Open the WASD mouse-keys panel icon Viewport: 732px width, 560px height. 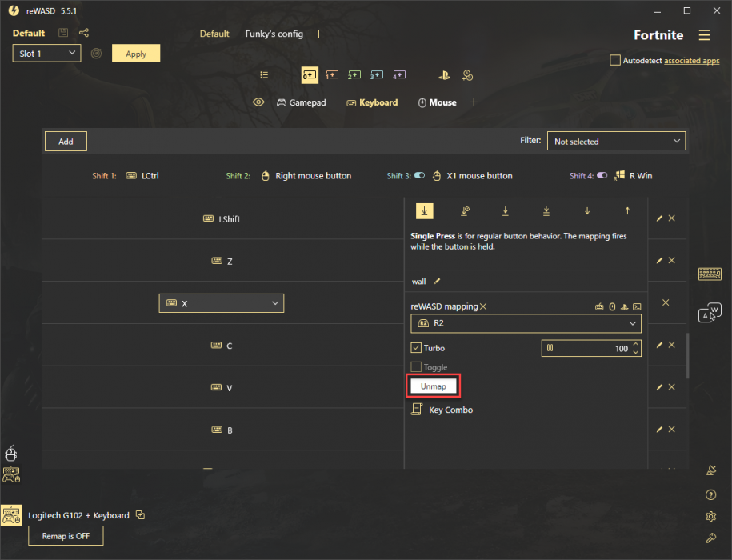tap(710, 312)
